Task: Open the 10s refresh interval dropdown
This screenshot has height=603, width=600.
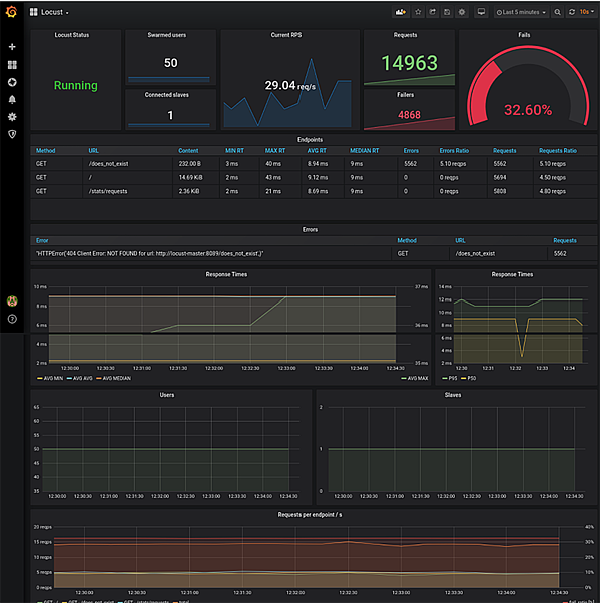Action: tap(587, 12)
